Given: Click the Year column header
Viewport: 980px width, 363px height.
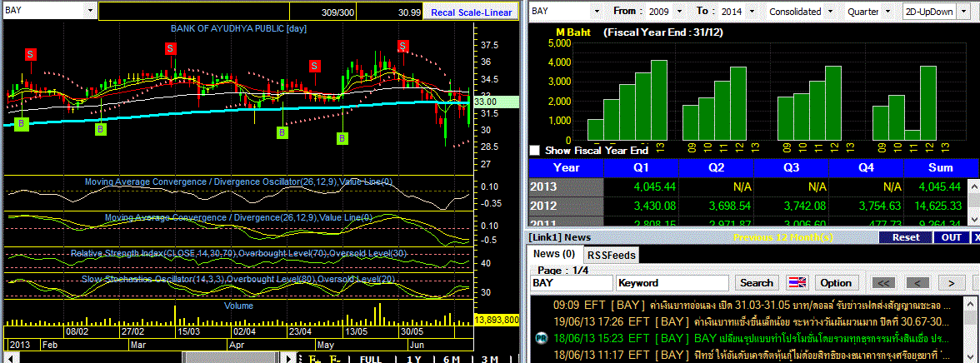Looking at the screenshot, I should click(x=567, y=167).
